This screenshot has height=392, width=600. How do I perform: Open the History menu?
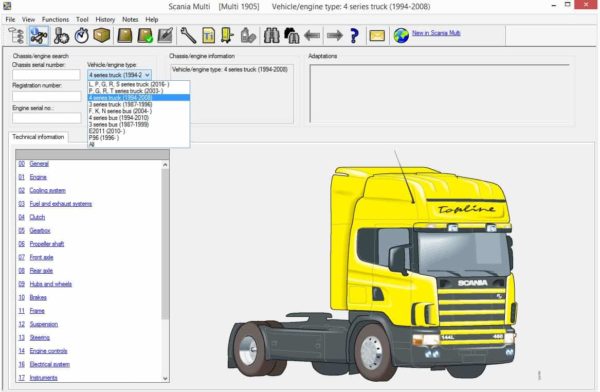pos(105,20)
